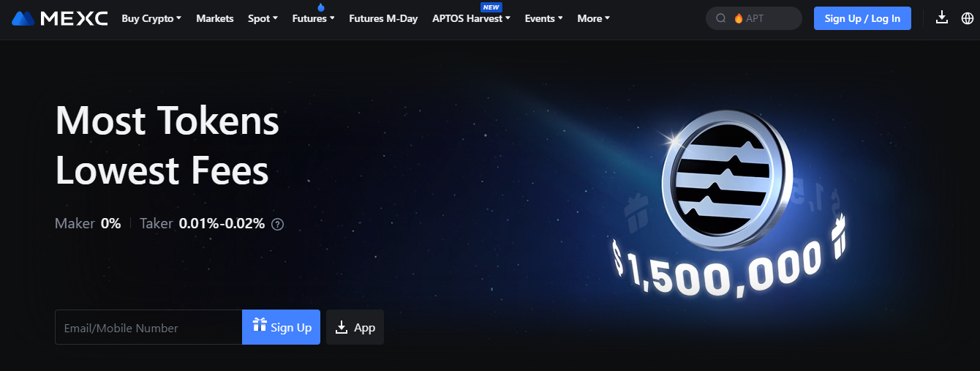Click the NEW badge above APTOS Harvest
The image size is (980, 371).
(x=491, y=7)
